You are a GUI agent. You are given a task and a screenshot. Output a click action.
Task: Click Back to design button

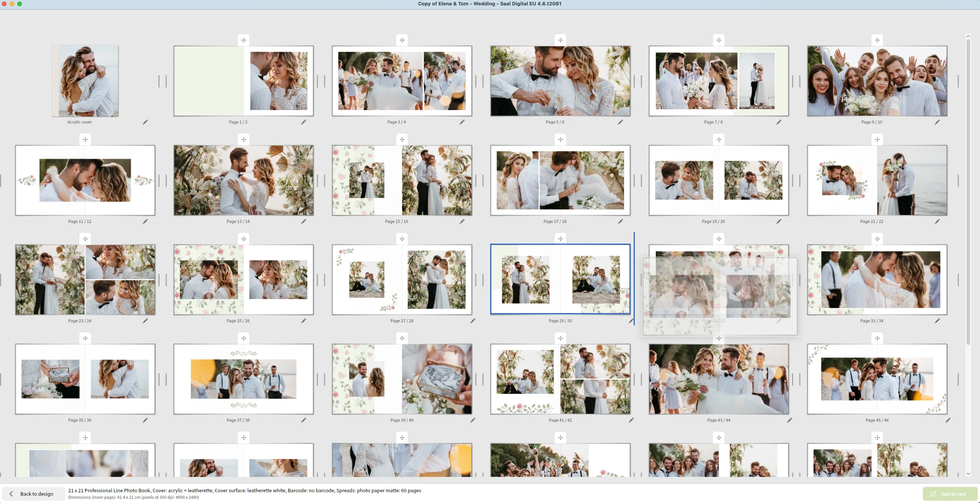33,494
